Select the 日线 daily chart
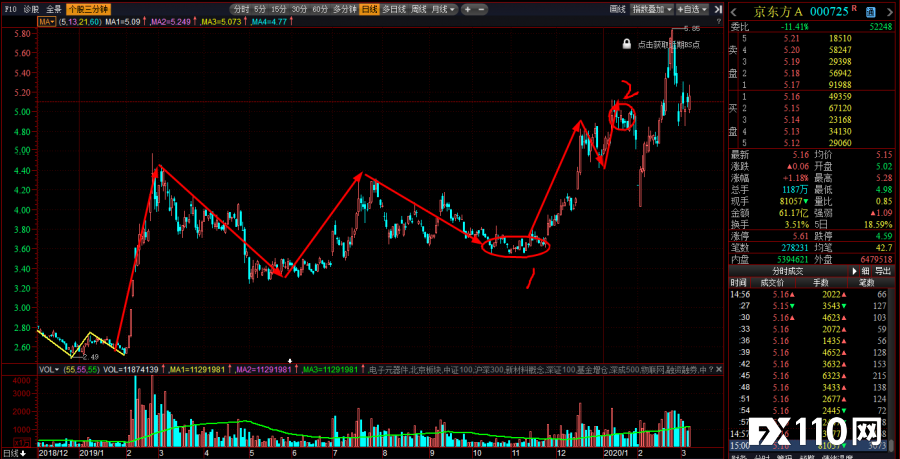 [x=370, y=9]
